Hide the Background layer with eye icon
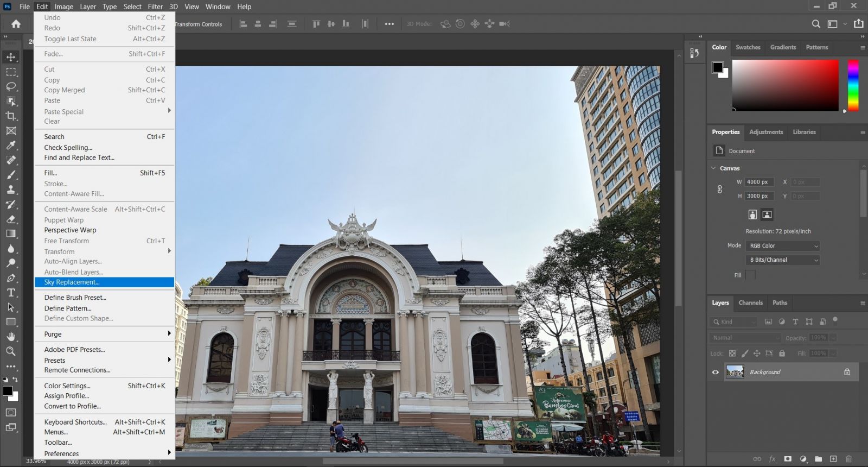 716,372
